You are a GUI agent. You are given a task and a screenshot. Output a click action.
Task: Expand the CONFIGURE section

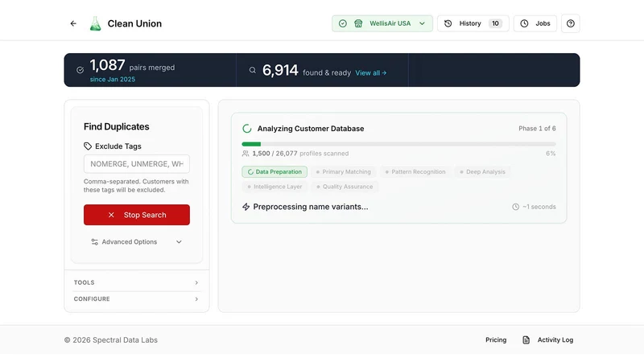(x=137, y=298)
